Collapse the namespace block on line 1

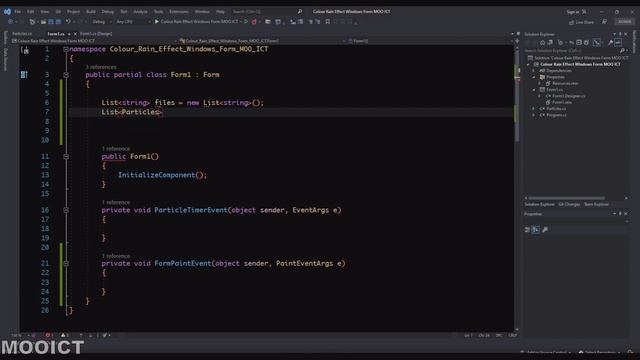tap(66, 49)
